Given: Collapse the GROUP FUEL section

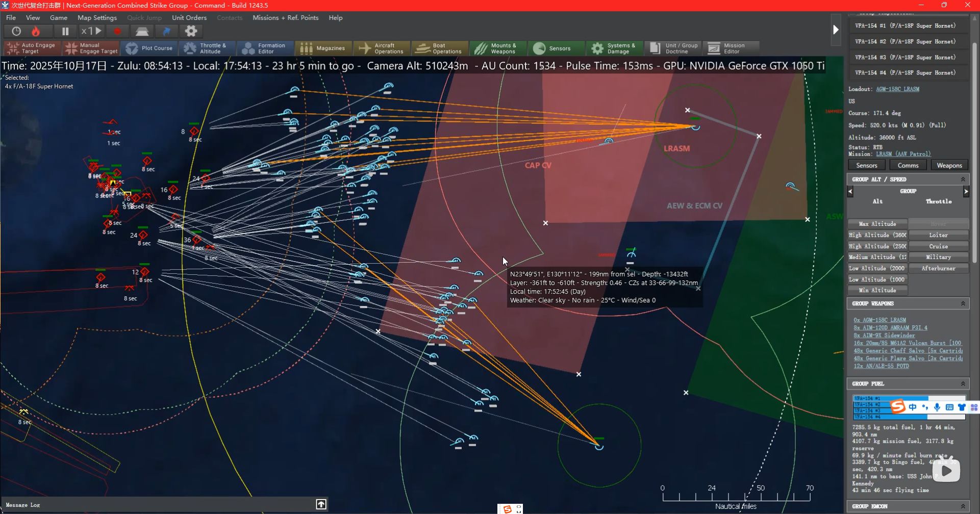Looking at the screenshot, I should pos(963,383).
